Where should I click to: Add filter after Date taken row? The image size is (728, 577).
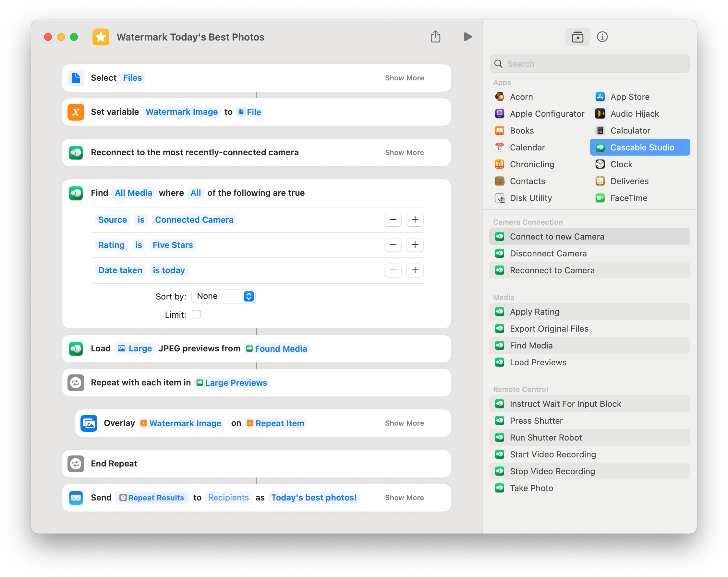click(x=415, y=270)
